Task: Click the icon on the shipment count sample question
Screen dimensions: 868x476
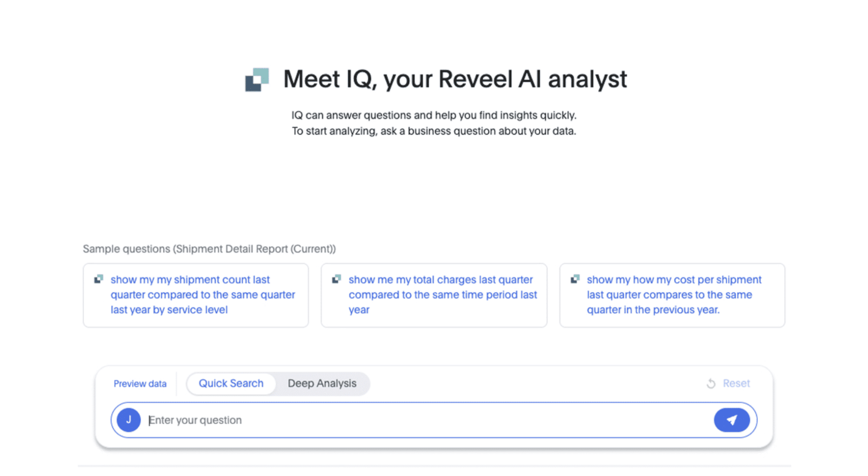Action: coord(99,279)
